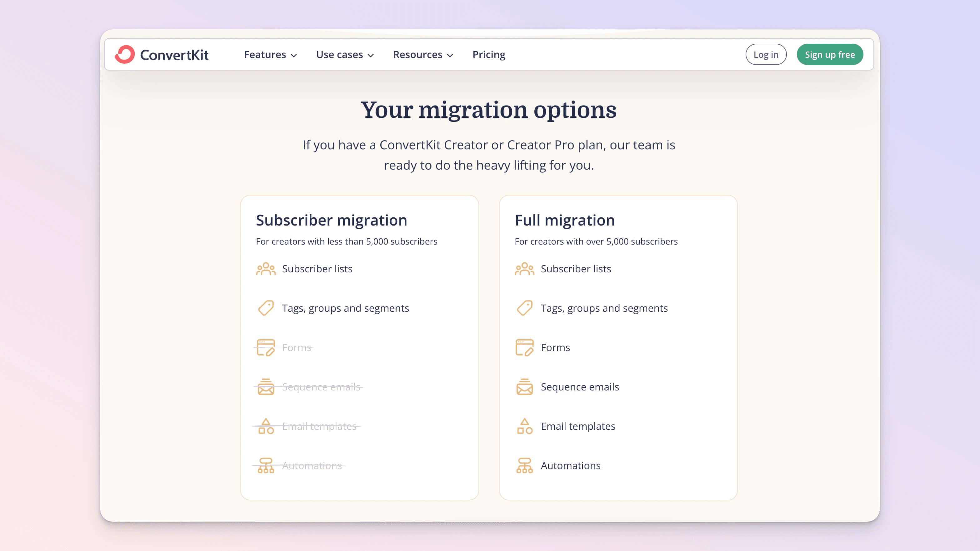Screen dimensions: 980x551
Task: Open the Use cases dropdown
Action: [345, 55]
